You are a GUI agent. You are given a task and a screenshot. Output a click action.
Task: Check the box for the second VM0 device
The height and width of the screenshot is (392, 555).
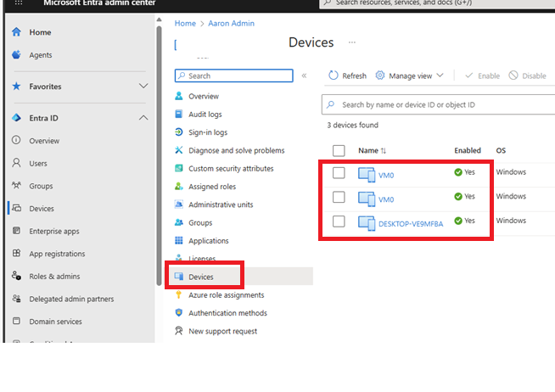339,197
